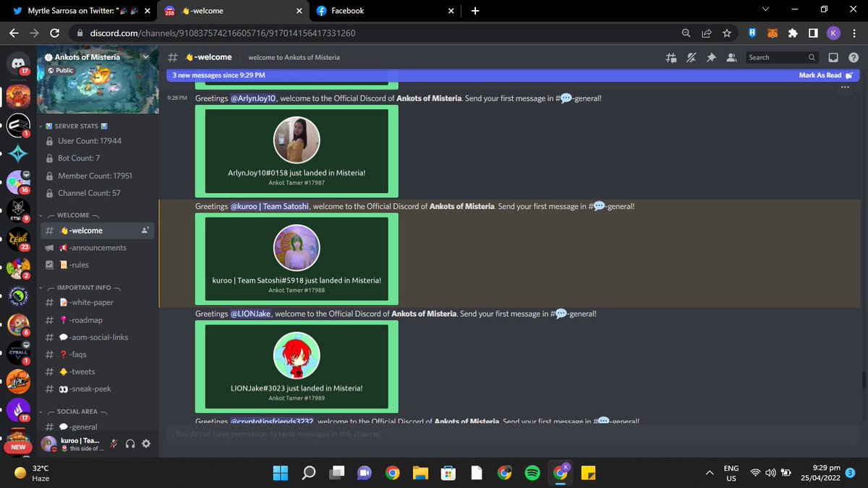Screen dimensions: 868x488
Task: Open Chrome Extensions puzzle icon
Action: coord(793,33)
